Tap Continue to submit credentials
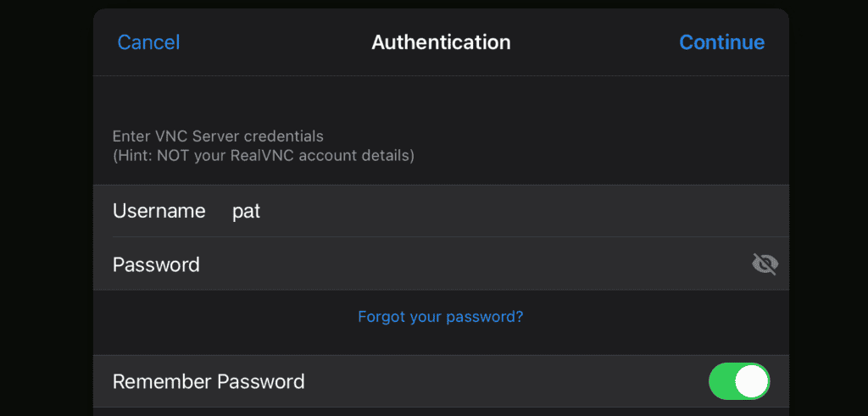This screenshot has height=416, width=868. 721,42
